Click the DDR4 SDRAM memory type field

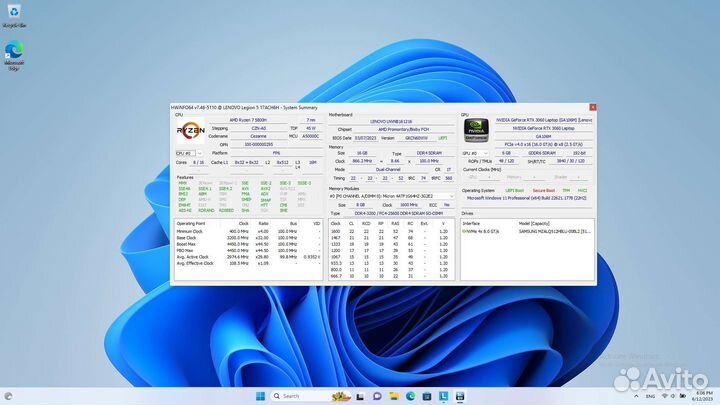(x=429, y=153)
